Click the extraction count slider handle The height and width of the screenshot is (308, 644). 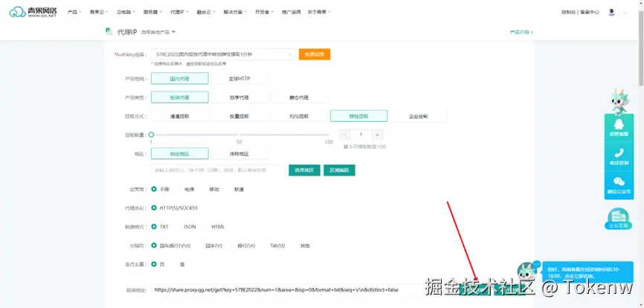151,135
